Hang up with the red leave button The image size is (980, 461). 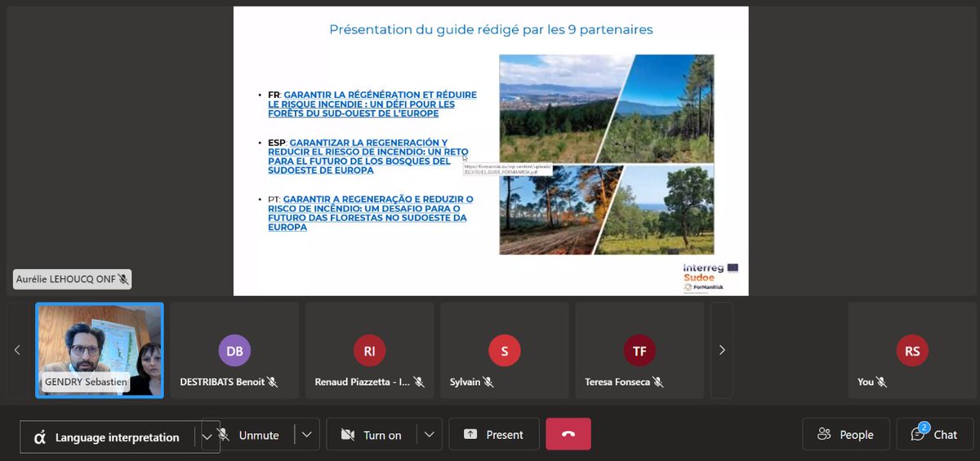[568, 435]
